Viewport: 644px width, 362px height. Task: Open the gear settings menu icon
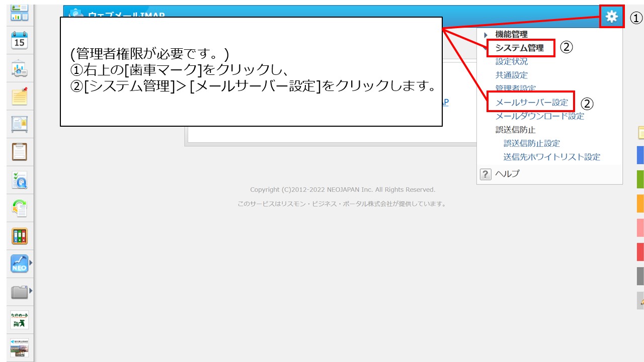611,17
